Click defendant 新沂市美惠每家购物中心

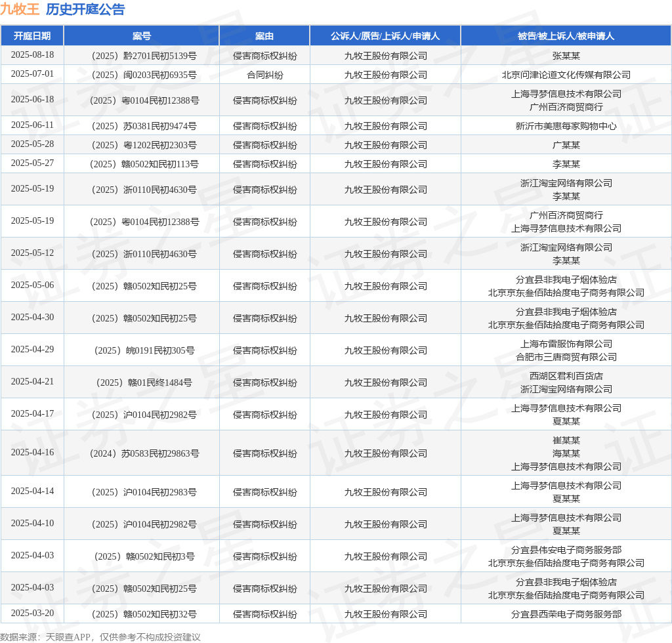[566, 126]
